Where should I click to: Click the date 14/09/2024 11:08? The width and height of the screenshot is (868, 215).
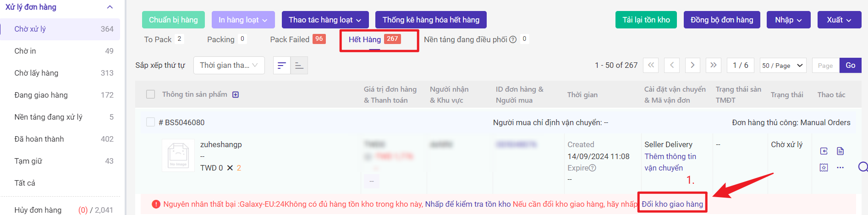(599, 156)
